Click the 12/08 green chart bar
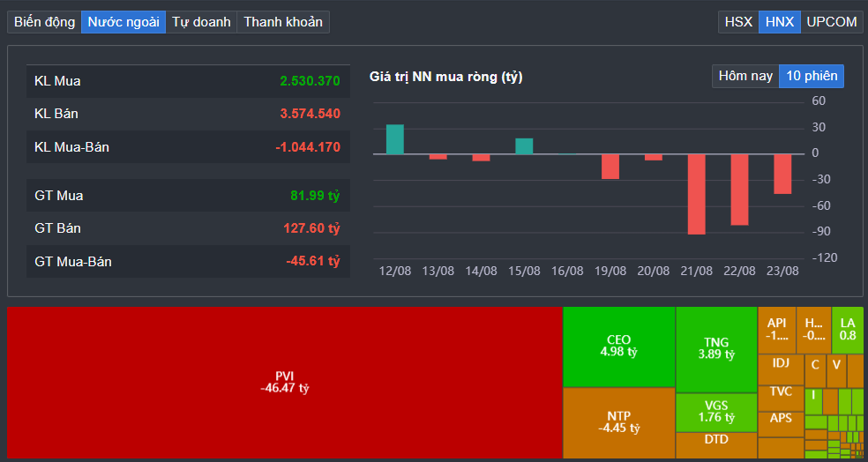 (395, 139)
